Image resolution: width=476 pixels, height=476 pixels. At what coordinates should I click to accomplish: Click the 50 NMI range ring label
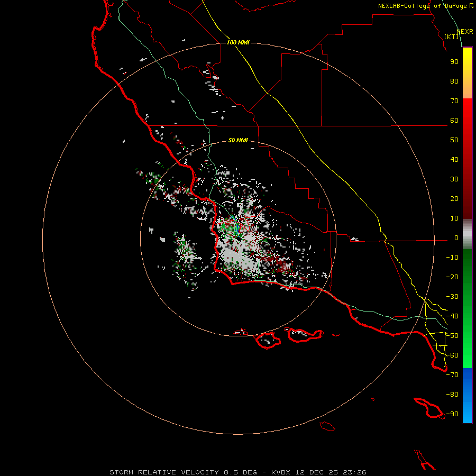(238, 140)
